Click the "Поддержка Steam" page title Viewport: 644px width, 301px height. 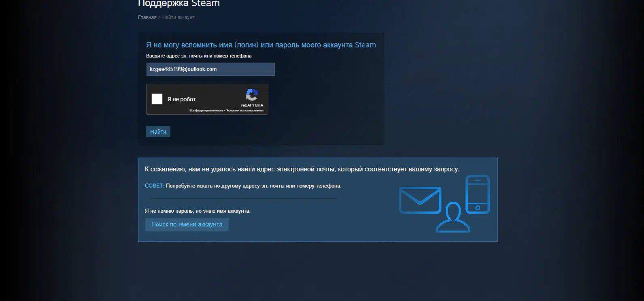[x=179, y=3]
